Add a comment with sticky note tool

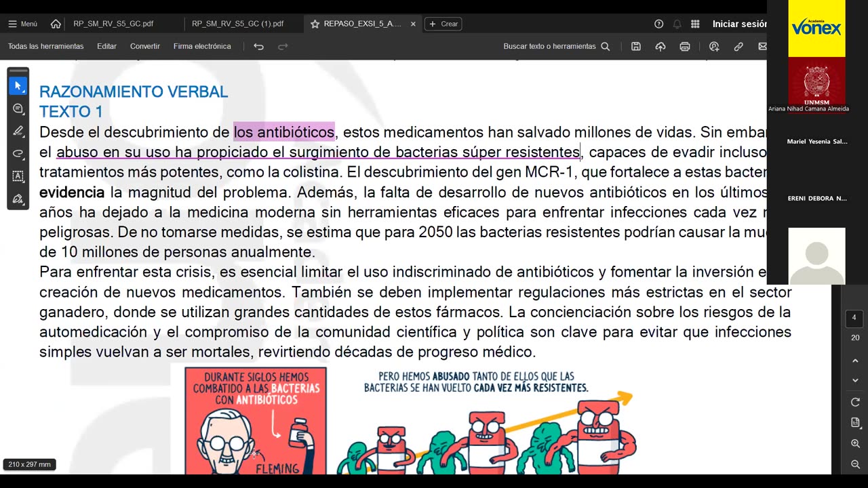click(18, 108)
